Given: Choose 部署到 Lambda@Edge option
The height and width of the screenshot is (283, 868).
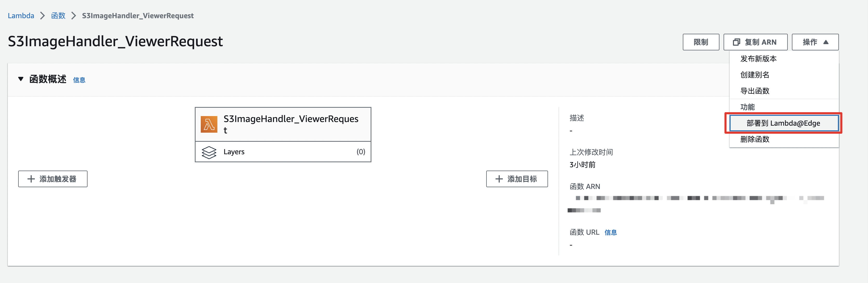Looking at the screenshot, I should point(783,123).
